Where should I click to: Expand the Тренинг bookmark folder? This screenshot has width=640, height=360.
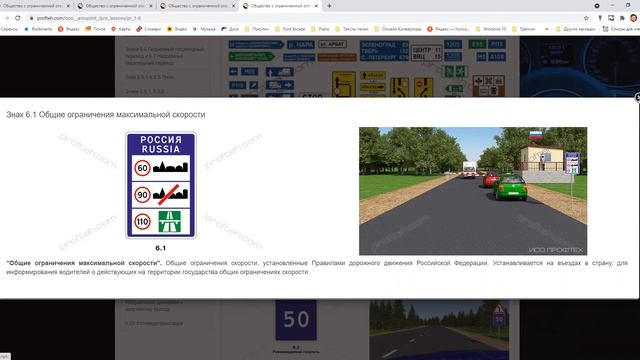coord(524,29)
